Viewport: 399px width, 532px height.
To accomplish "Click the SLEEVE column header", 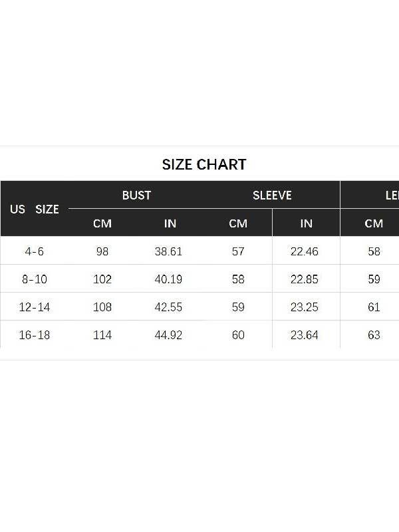I will coord(272,195).
